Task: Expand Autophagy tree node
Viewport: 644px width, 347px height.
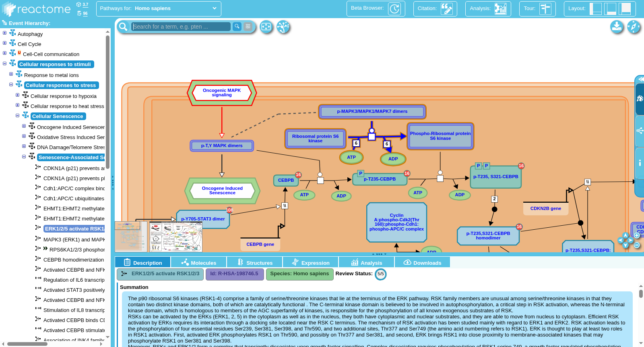Action: pos(4,33)
